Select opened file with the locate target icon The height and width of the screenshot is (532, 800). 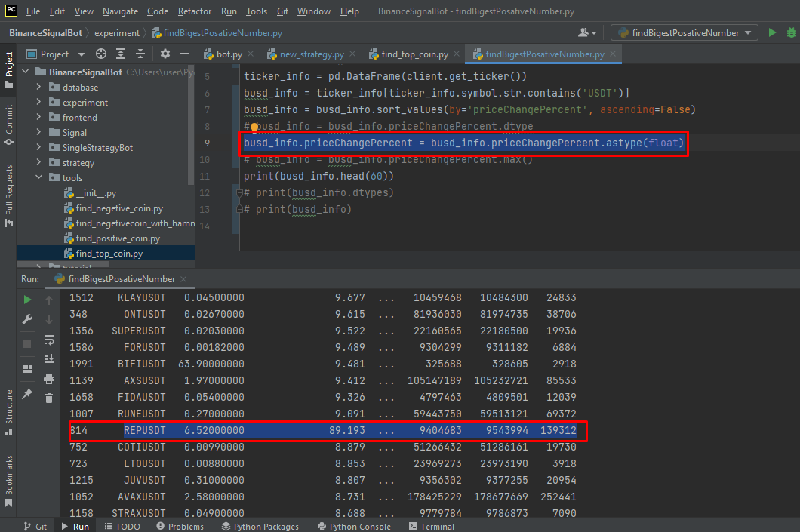click(x=101, y=54)
